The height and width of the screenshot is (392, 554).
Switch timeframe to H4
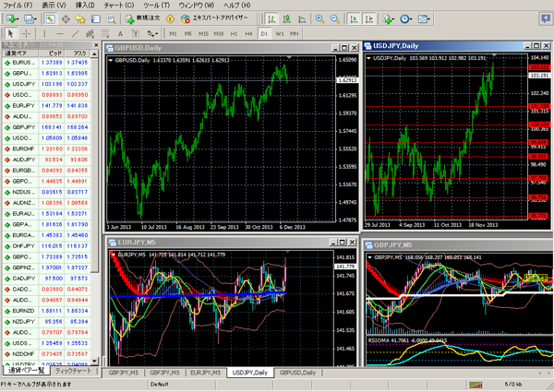tap(248, 33)
